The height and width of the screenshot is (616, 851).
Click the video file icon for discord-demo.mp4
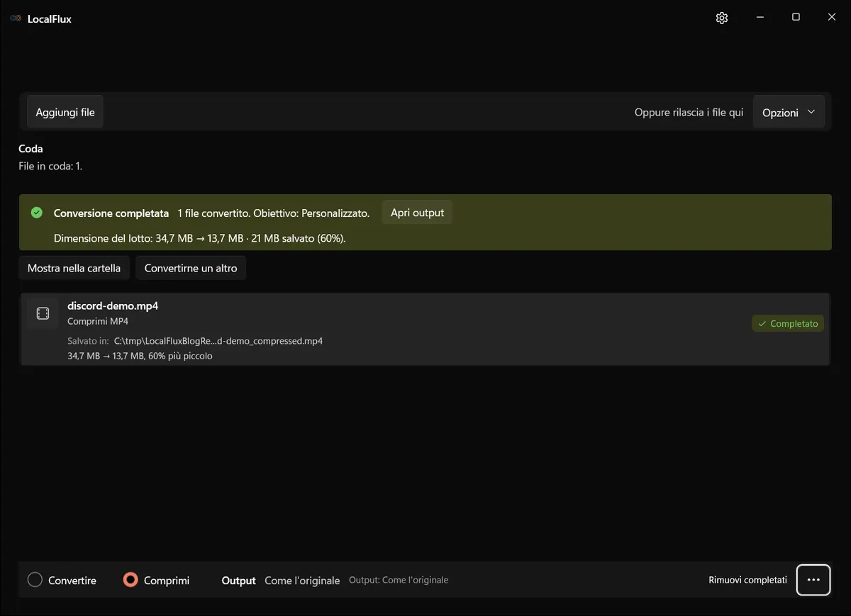click(x=43, y=313)
